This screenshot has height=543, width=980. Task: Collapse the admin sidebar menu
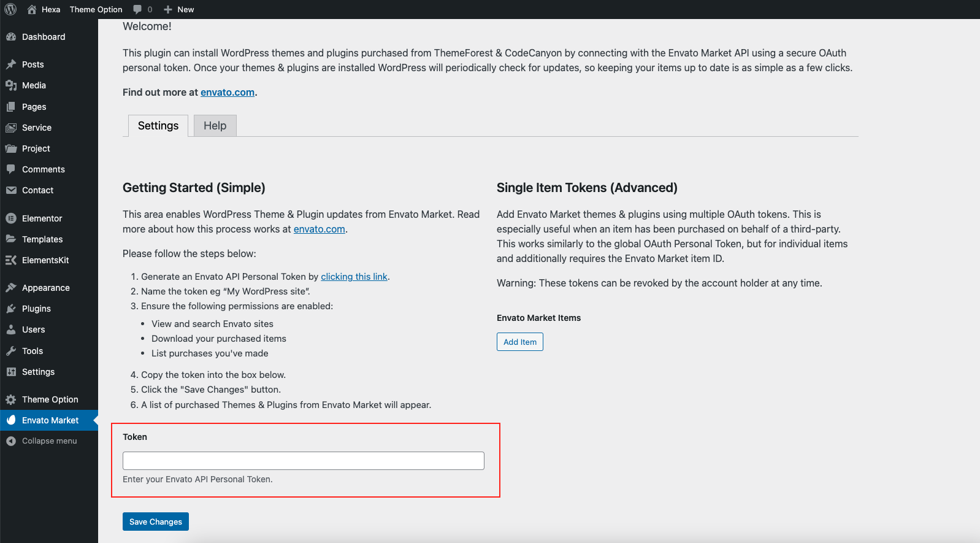[x=42, y=441]
